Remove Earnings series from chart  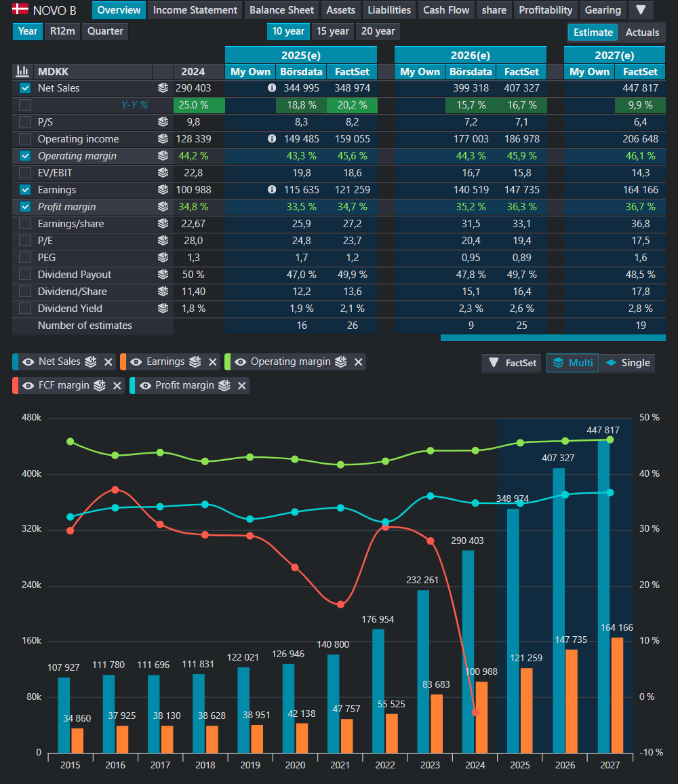click(x=212, y=362)
